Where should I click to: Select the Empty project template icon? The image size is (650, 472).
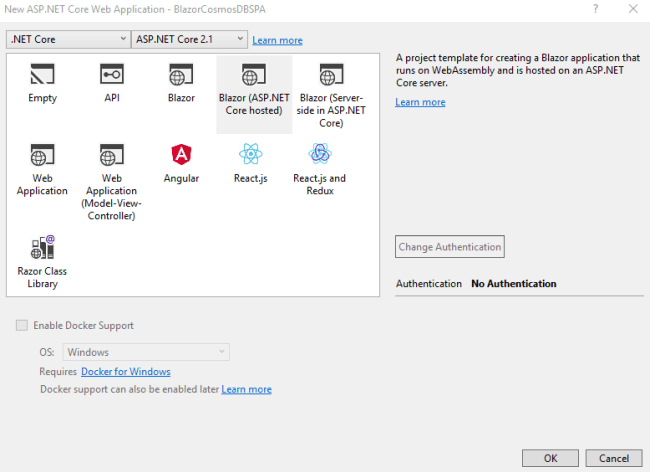[42, 74]
